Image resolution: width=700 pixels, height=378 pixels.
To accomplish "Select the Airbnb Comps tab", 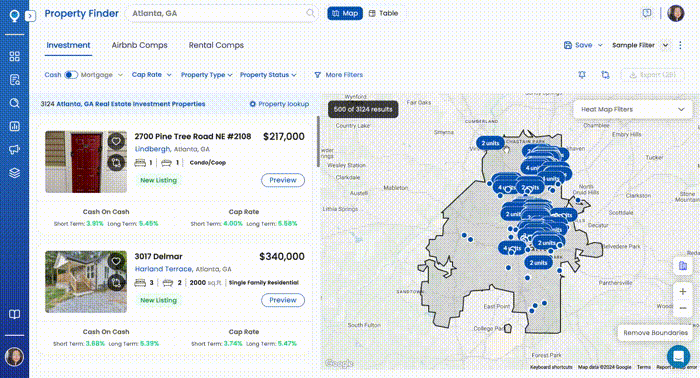I will (139, 45).
